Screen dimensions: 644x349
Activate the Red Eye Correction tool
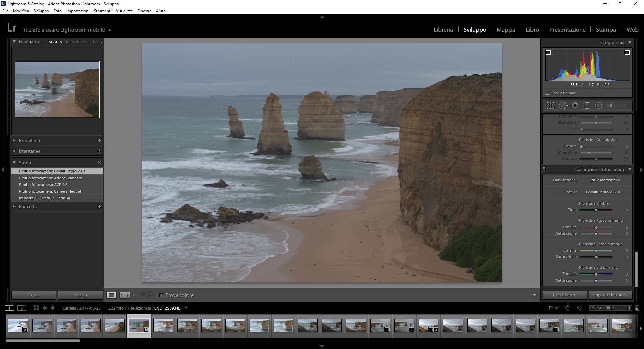click(x=575, y=106)
